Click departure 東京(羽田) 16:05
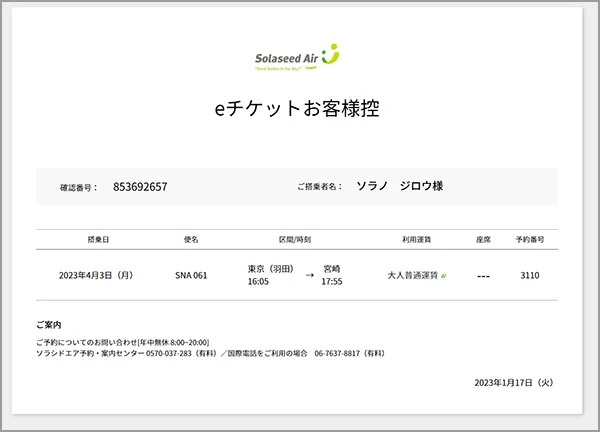This screenshot has width=600, height=432. pos(271,275)
